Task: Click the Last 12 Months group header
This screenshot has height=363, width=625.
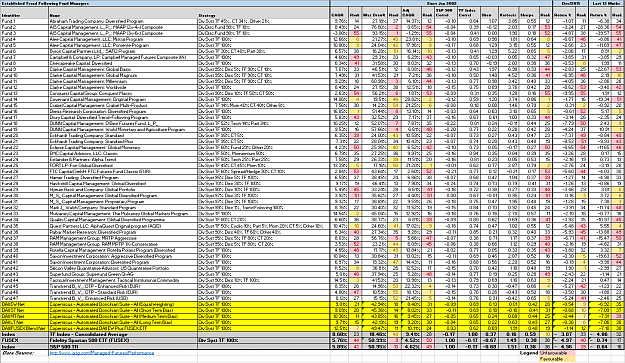Action: [607, 3]
